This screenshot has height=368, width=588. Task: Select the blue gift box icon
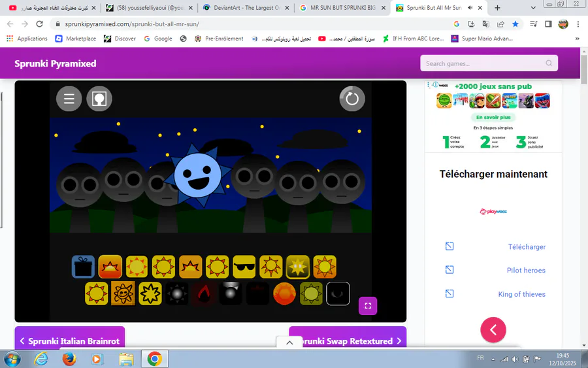click(x=83, y=267)
